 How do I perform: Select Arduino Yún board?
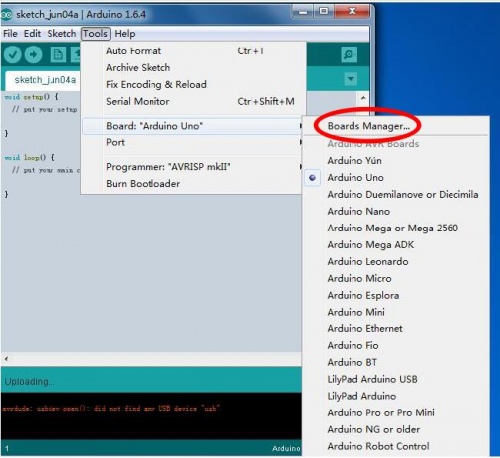(397, 161)
